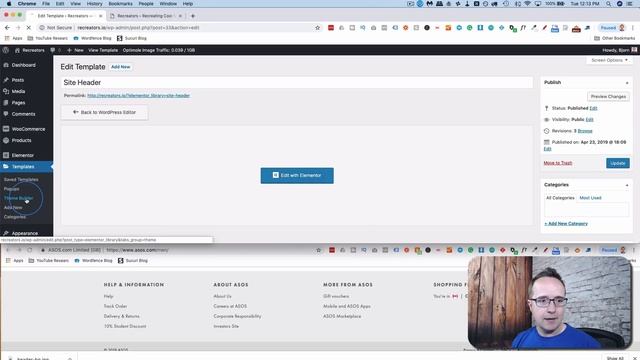Click the address bar URL
The image size is (640, 360).
[x=138, y=28]
